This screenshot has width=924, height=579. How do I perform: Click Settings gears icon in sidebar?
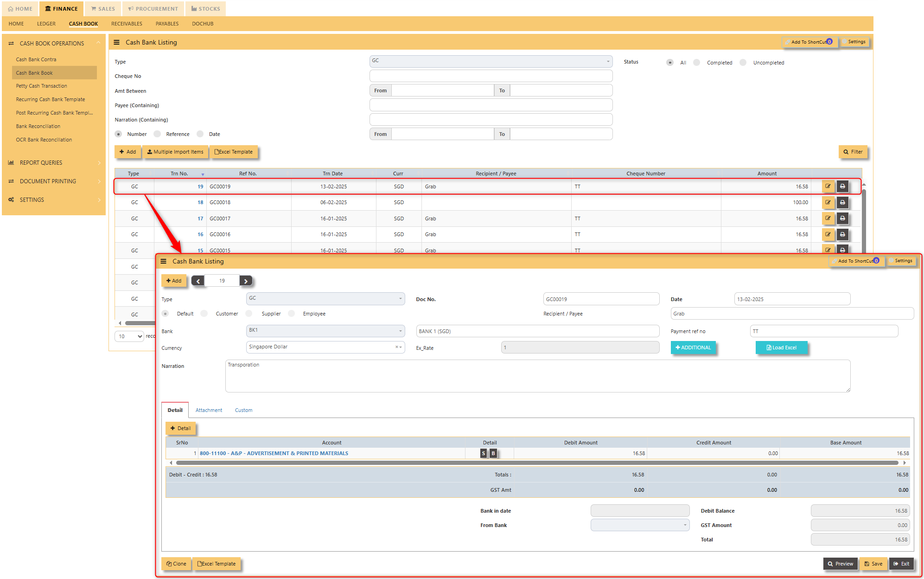point(11,199)
